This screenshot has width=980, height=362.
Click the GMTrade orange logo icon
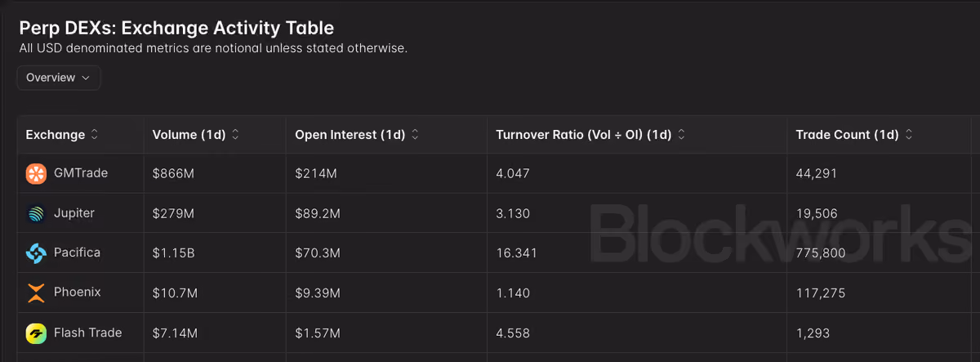36,174
